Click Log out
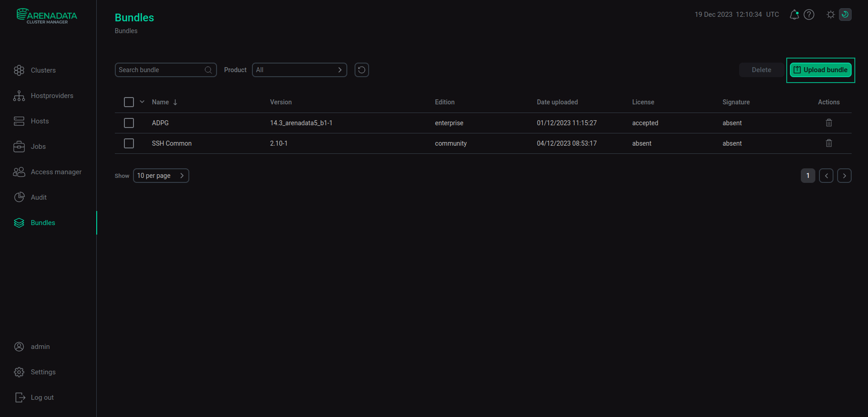This screenshot has height=417, width=868. click(x=34, y=397)
